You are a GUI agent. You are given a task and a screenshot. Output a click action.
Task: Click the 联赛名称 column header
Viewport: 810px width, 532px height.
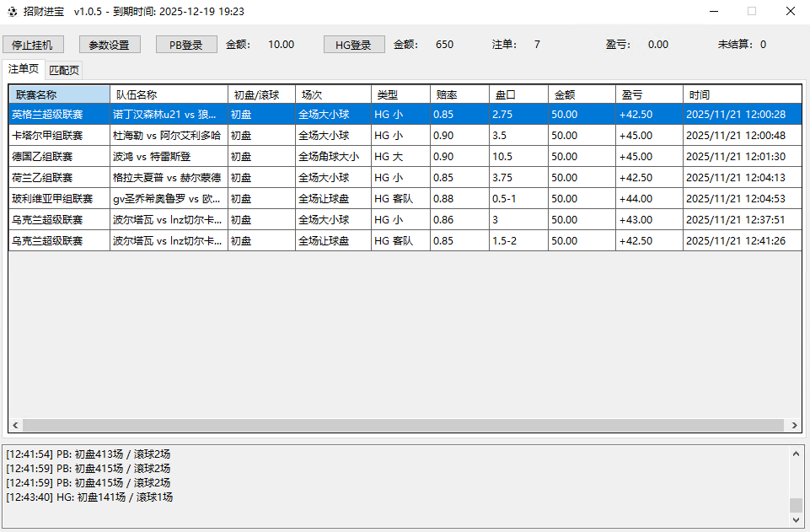[x=58, y=93]
